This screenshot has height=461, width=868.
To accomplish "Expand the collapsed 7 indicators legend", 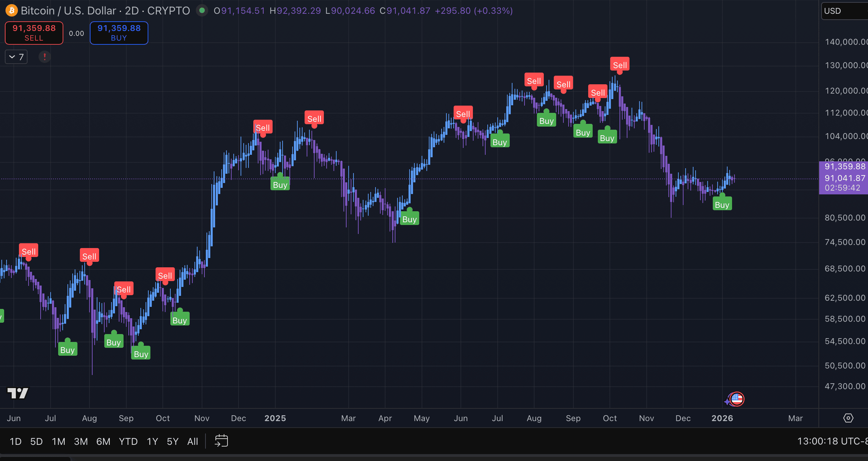I will [16, 57].
